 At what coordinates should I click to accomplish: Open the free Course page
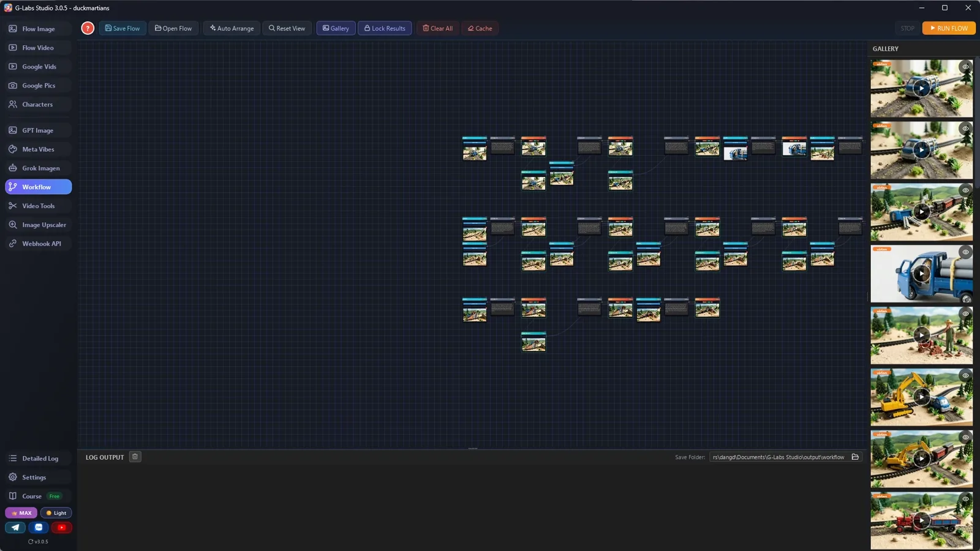39,497
